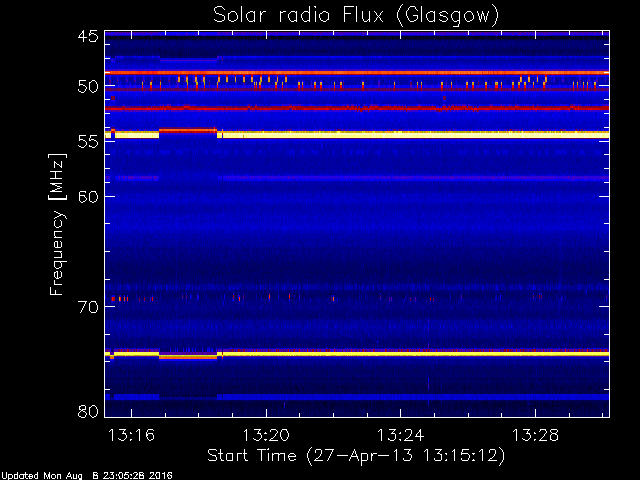The image size is (640, 480).
Task: Click the '50' frequency tick label
Action: coord(88,87)
